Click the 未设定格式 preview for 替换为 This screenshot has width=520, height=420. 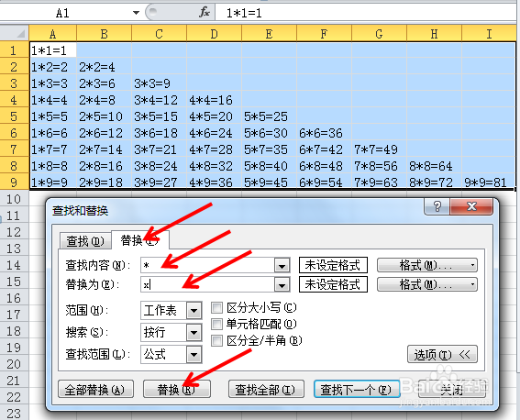tap(333, 284)
